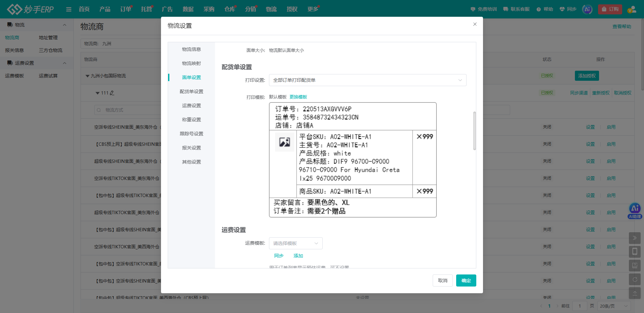This screenshot has height=313, width=644.
Task: Click the image placeholder in the template preview
Action: pyautogui.click(x=285, y=142)
